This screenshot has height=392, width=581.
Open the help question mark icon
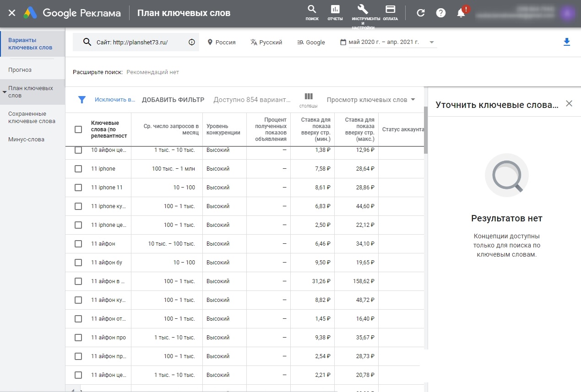[441, 13]
